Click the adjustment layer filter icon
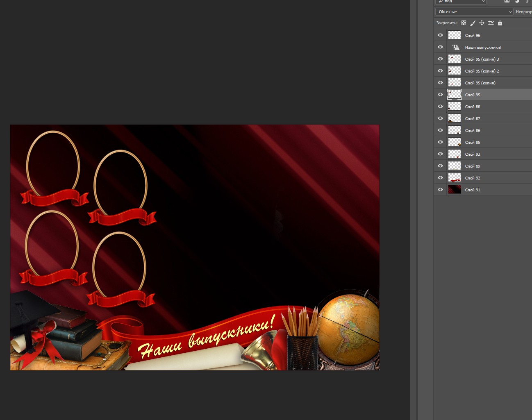The width and height of the screenshot is (532, 420). pyautogui.click(x=517, y=1)
